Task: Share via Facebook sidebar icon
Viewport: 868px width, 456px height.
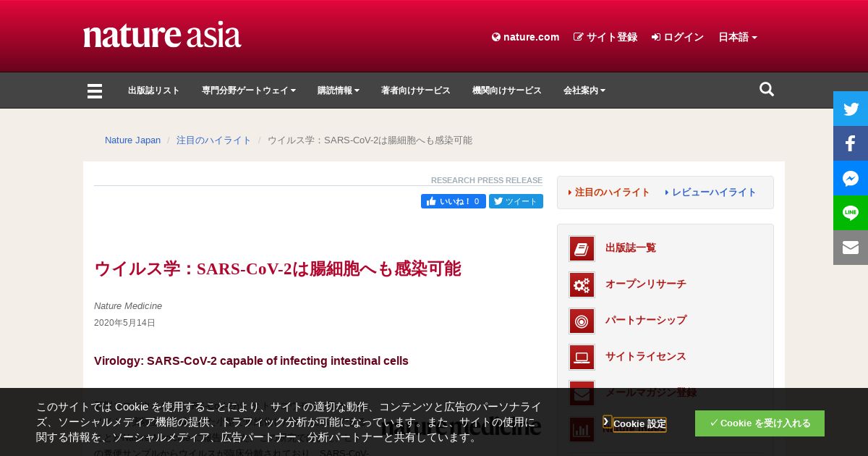Action: [851, 143]
